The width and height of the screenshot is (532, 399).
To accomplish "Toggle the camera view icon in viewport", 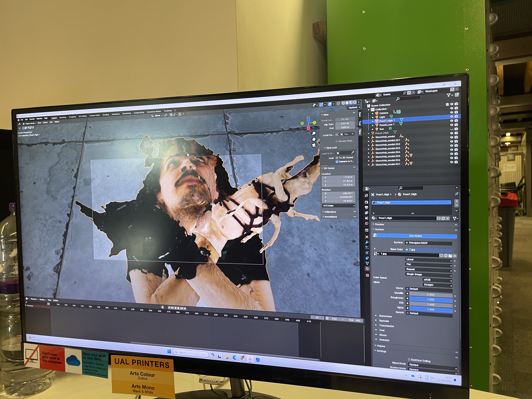I will [314, 145].
